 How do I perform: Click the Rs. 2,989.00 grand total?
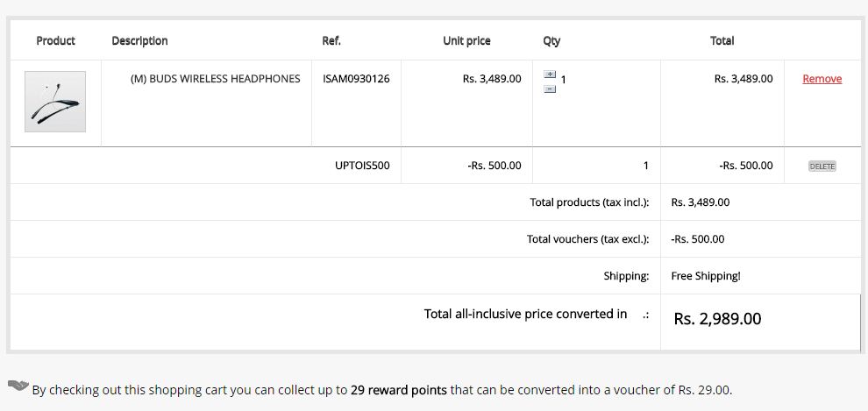point(717,319)
